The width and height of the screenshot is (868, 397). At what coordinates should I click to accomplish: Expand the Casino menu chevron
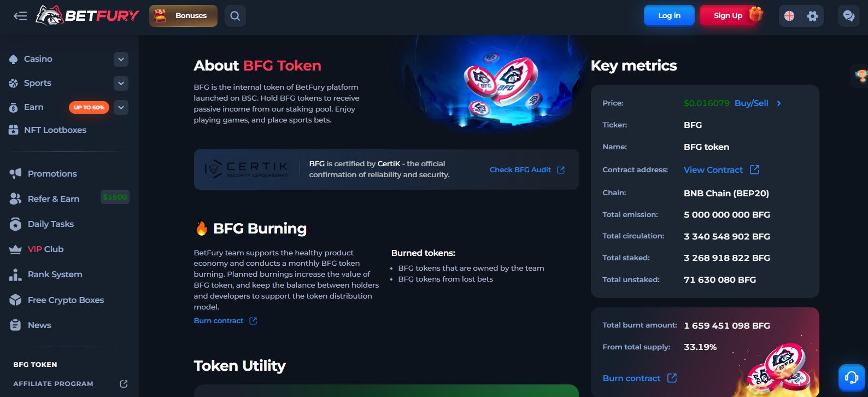121,59
